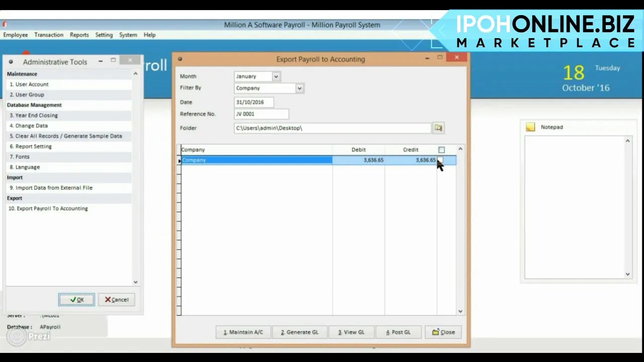Tick the Company row checkbox
Viewport: 644px width, 362px height.
[440, 160]
